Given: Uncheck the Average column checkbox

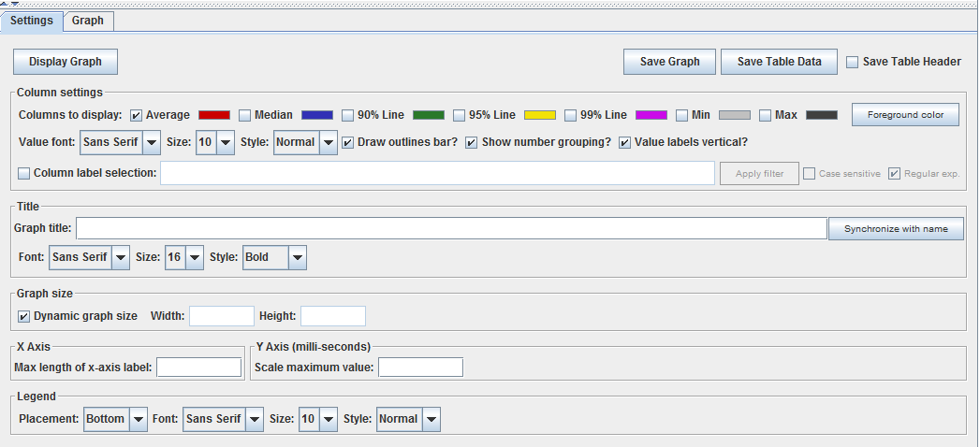Looking at the screenshot, I should 136,116.
